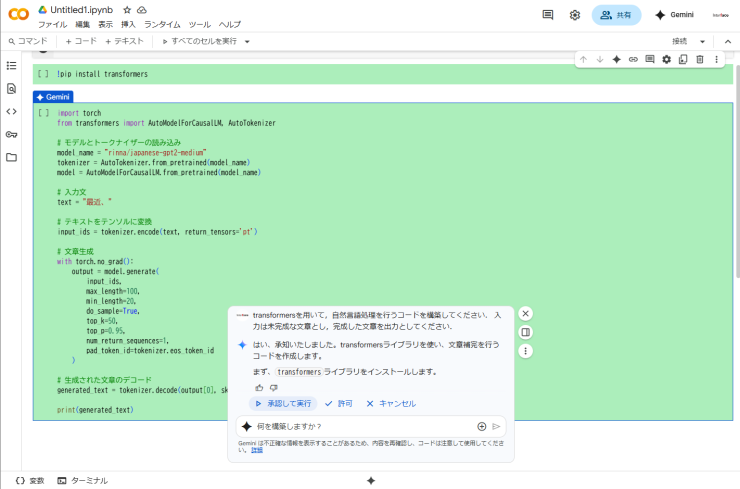740x489 pixels.
Task: Rename the Untitled1.ipynb title
Action: tap(82, 10)
